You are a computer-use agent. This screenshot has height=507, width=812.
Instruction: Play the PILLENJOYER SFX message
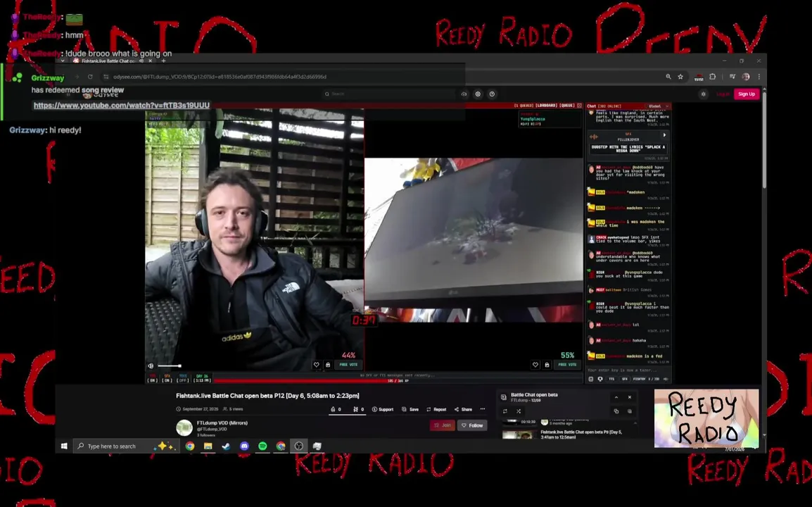(664, 135)
